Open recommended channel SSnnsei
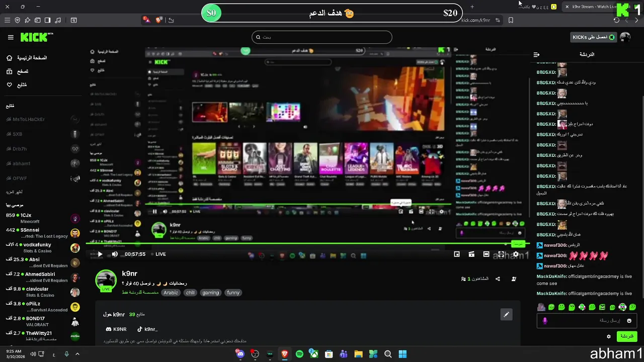 coord(42,233)
